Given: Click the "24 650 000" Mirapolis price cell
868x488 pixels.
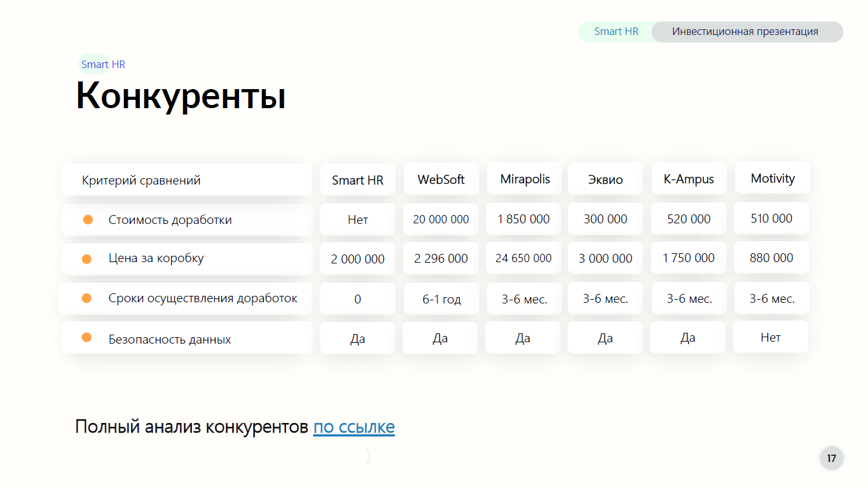Looking at the screenshot, I should click(x=523, y=258).
